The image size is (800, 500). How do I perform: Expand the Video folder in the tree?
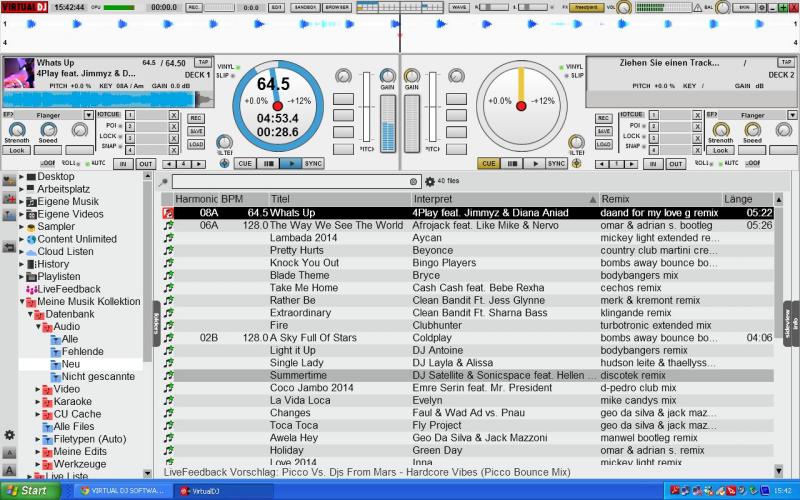38,389
